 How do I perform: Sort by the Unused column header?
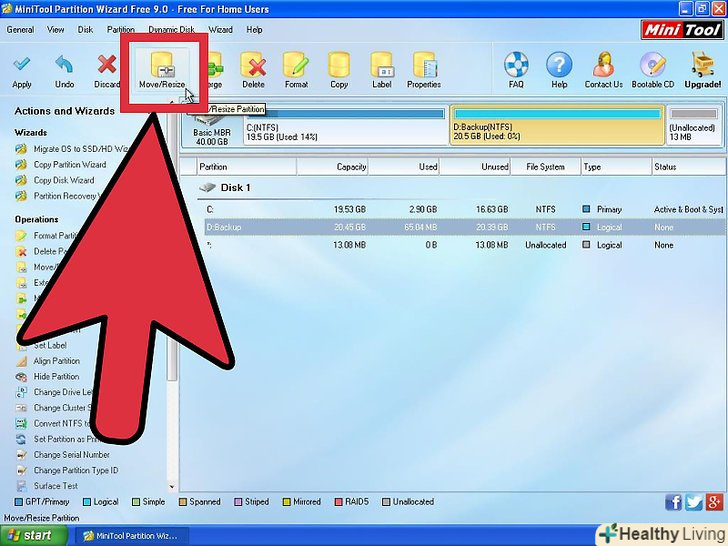[475, 167]
